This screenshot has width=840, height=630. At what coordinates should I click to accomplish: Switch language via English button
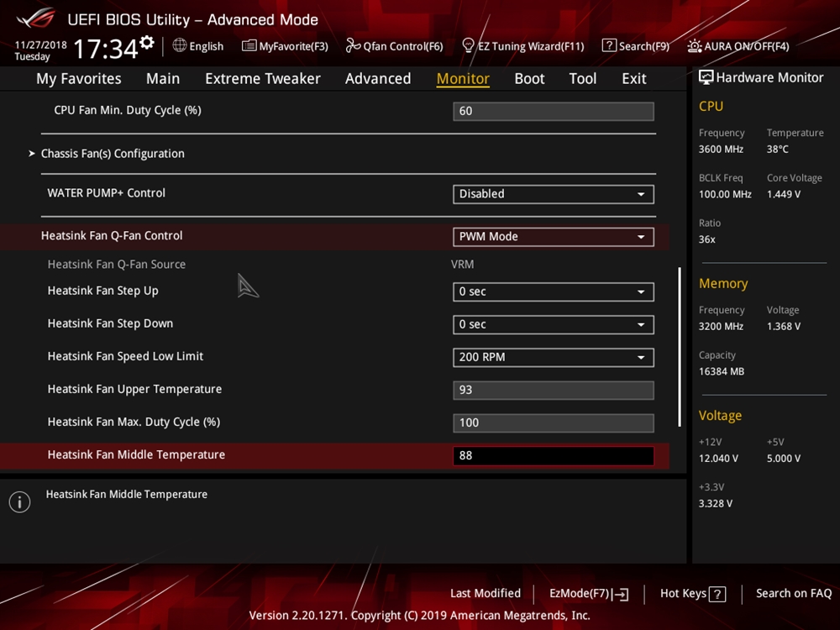click(x=198, y=46)
